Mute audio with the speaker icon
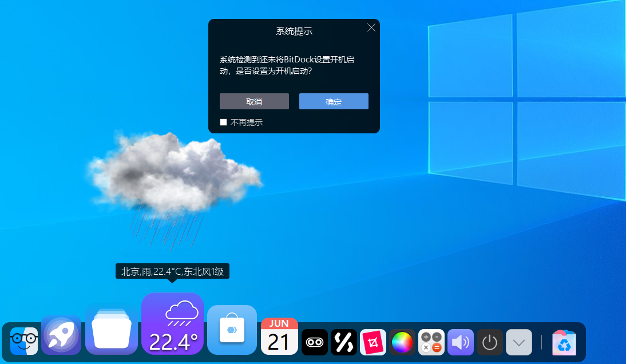Screen dimensions: 626x364 click(461, 342)
